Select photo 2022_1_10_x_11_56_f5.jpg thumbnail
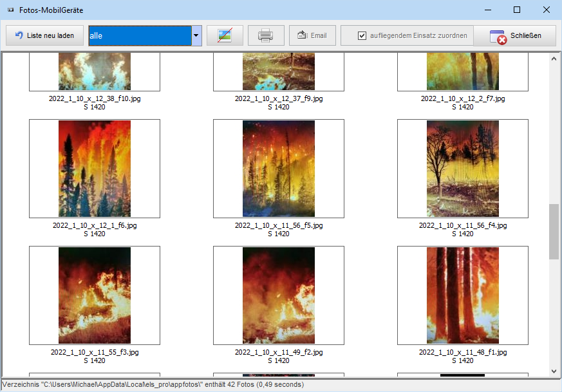The width and height of the screenshot is (562, 392). tap(279, 169)
